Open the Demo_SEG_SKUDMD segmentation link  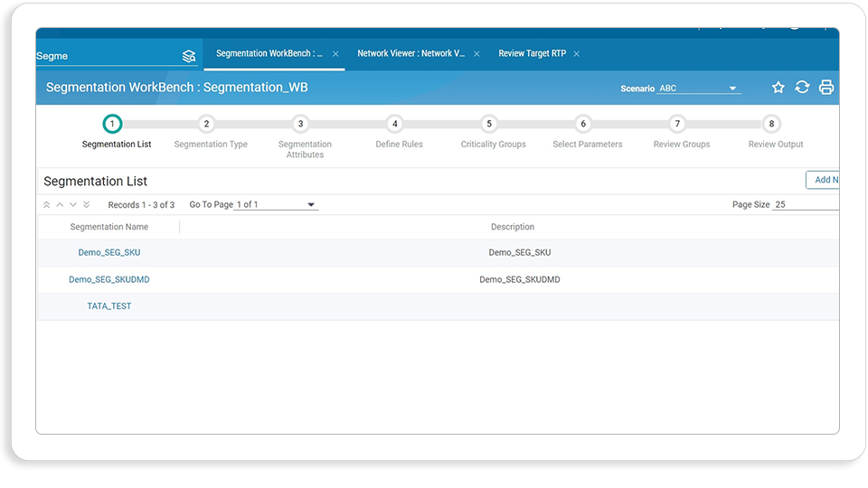point(109,279)
